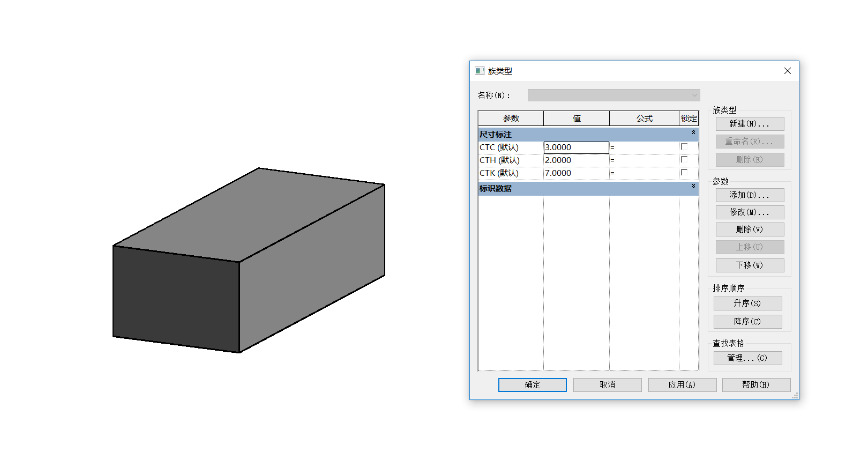
Task: Click the 标识数据 group header
Action: pyautogui.click(x=588, y=189)
